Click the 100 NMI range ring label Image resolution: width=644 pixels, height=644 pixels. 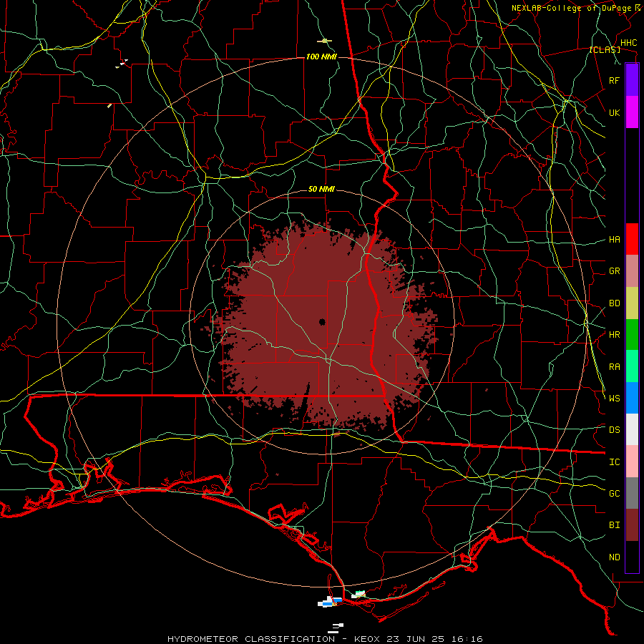coord(321,57)
